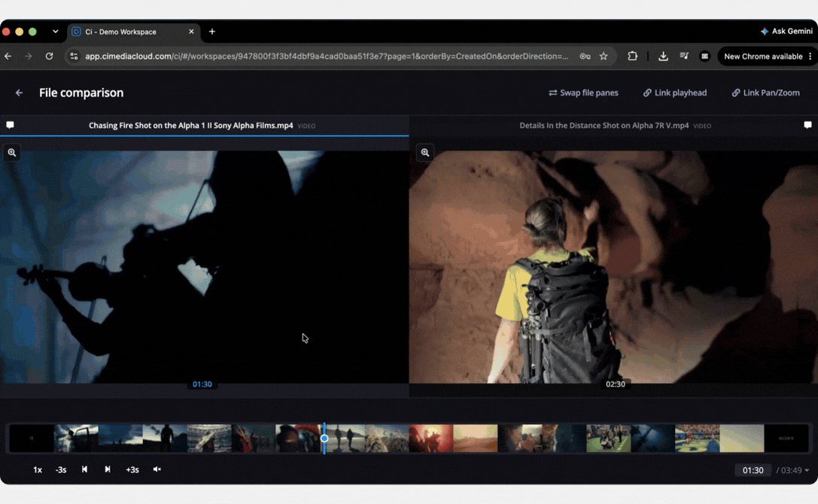Jump forward 3 seconds
818x504 pixels.
pyautogui.click(x=132, y=469)
